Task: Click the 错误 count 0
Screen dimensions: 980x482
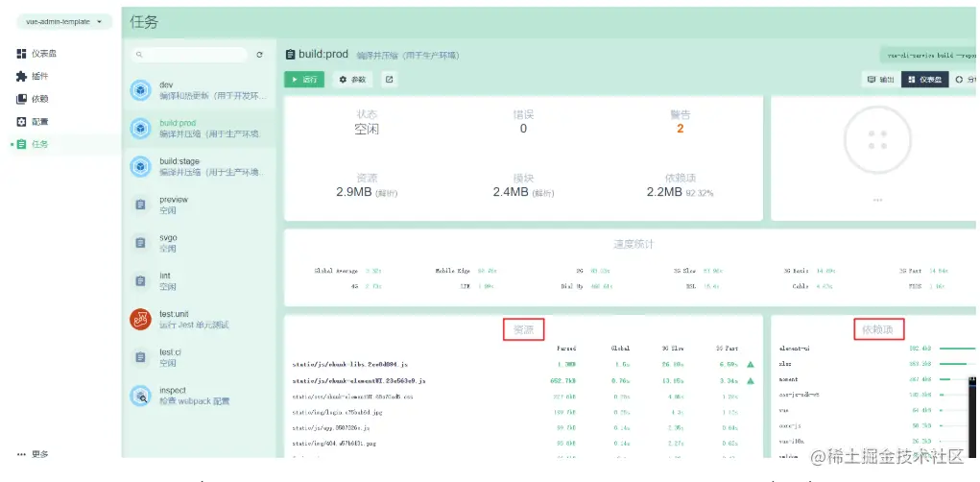Action: click(523, 129)
